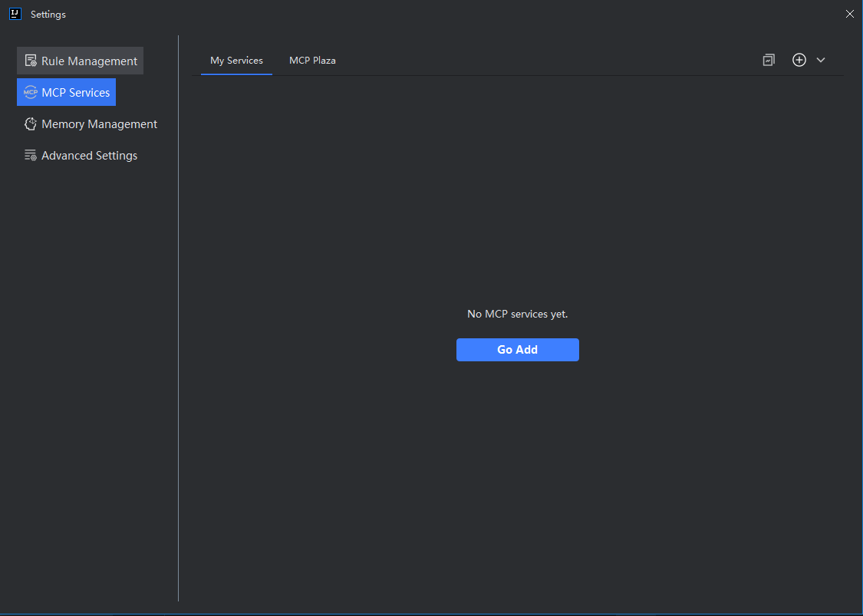This screenshot has height=616, width=863.
Task: Click the Rule Management document-gear icon
Action: pos(31,61)
